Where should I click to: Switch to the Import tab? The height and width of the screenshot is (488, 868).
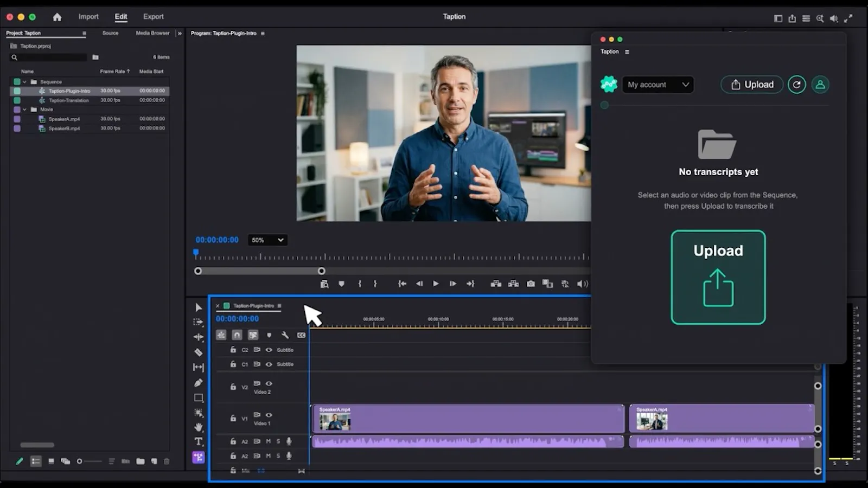coord(88,17)
